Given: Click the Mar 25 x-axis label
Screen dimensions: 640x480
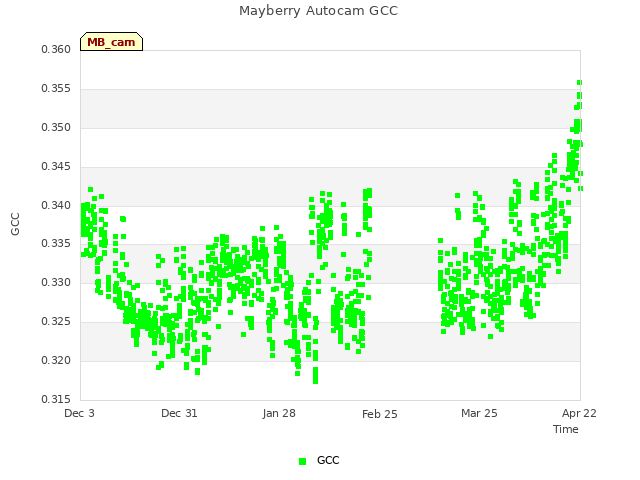Looking at the screenshot, I should tap(479, 413).
